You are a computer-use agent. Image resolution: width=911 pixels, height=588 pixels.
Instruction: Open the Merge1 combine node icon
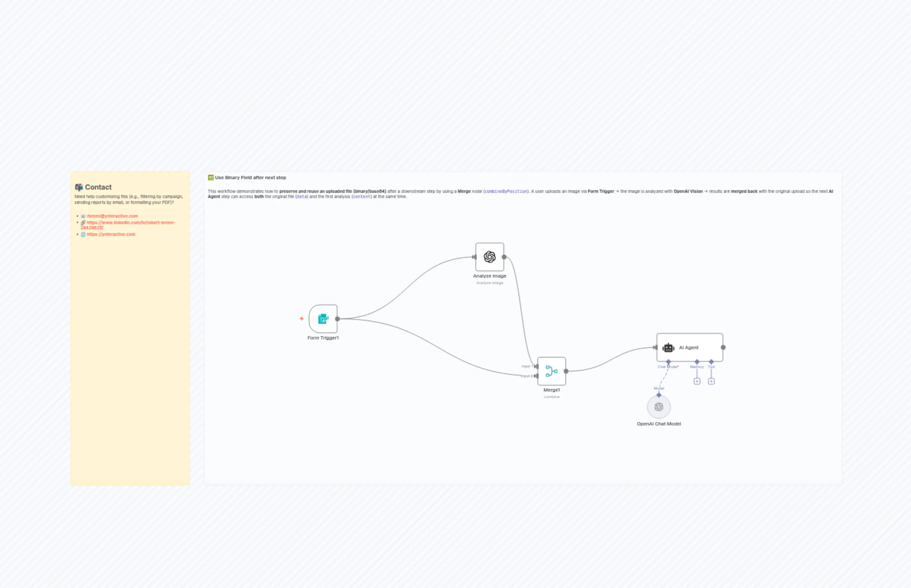point(551,371)
